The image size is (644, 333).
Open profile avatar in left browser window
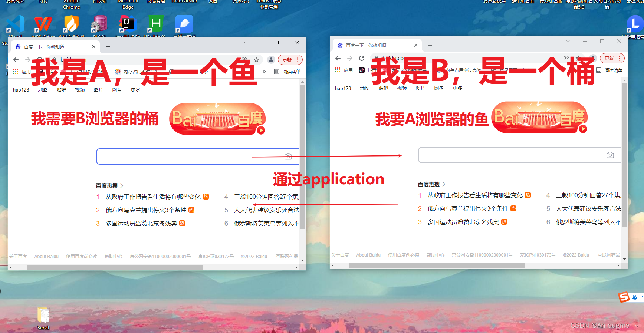[x=271, y=60]
